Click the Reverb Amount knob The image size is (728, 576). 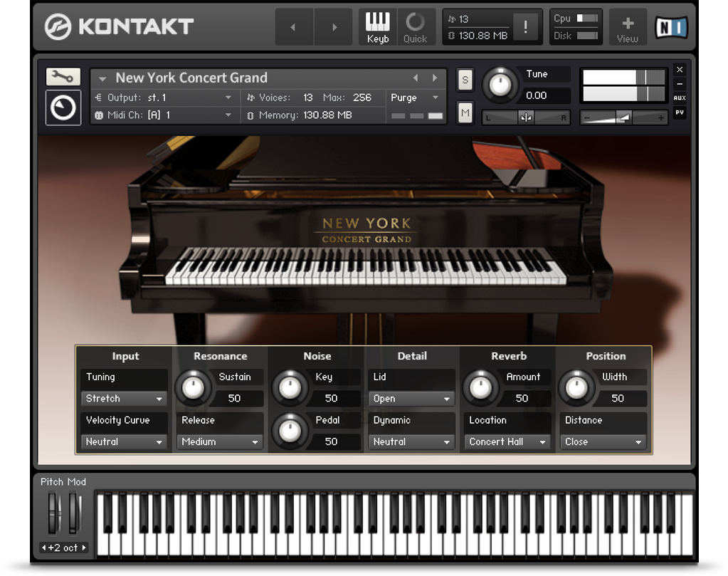click(481, 388)
